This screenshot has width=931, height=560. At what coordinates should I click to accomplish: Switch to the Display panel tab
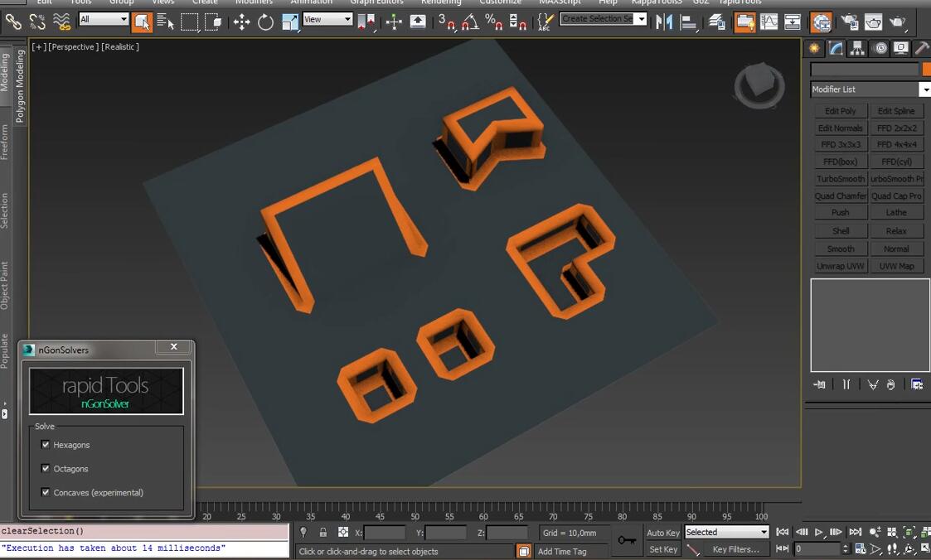900,49
